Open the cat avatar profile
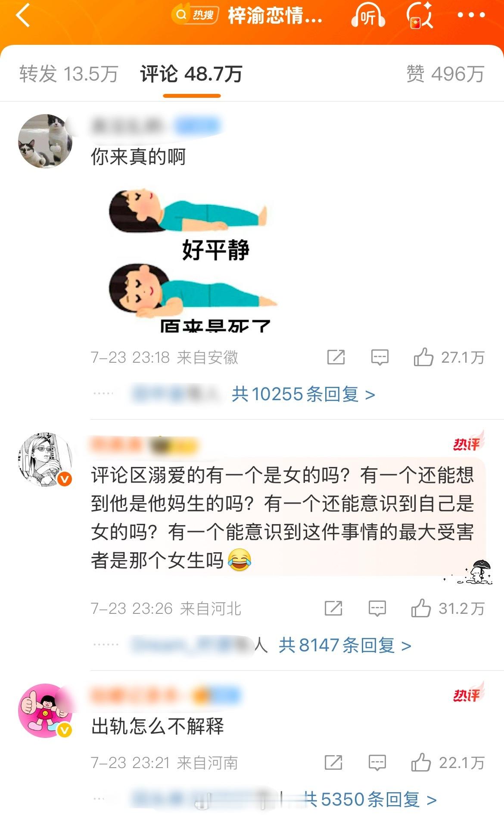Screen dimensions: 504x815 (45, 141)
